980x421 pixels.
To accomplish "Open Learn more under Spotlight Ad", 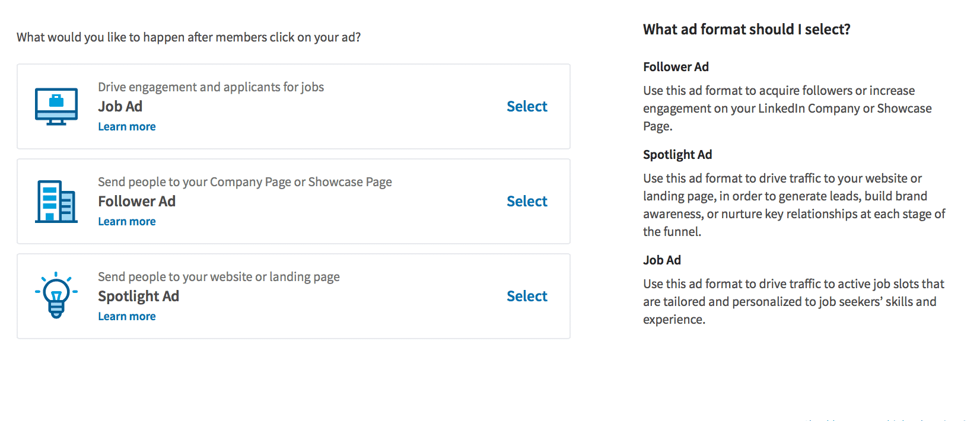I will (x=127, y=316).
